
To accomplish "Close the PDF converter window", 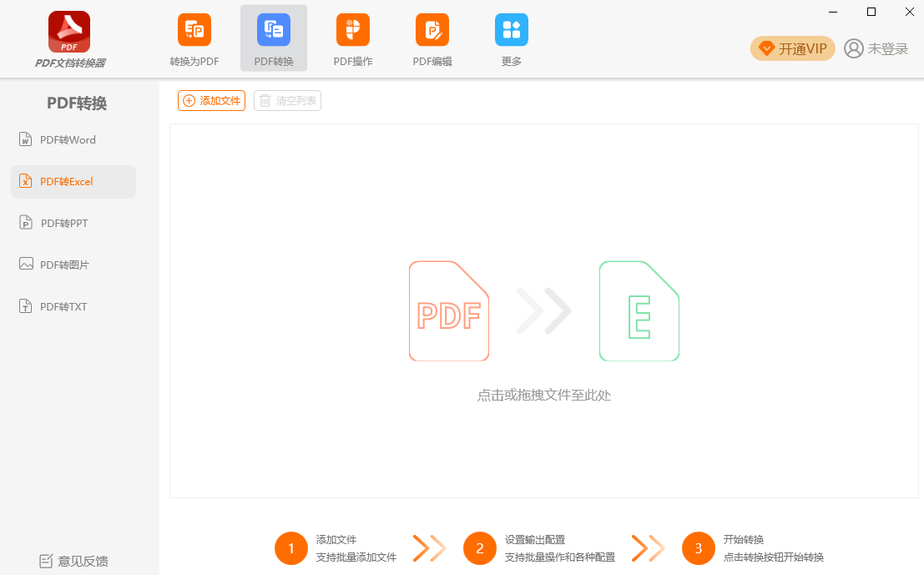I will click(910, 12).
